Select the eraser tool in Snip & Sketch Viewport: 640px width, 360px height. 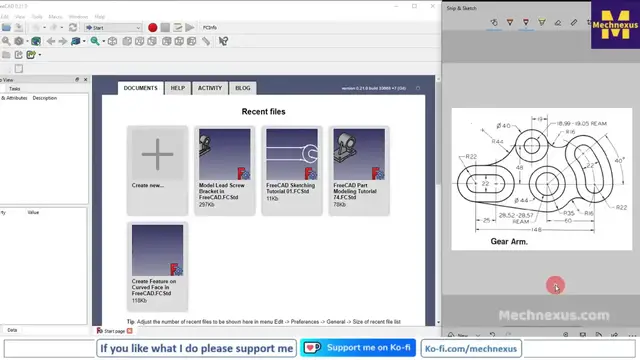[x=558, y=22]
